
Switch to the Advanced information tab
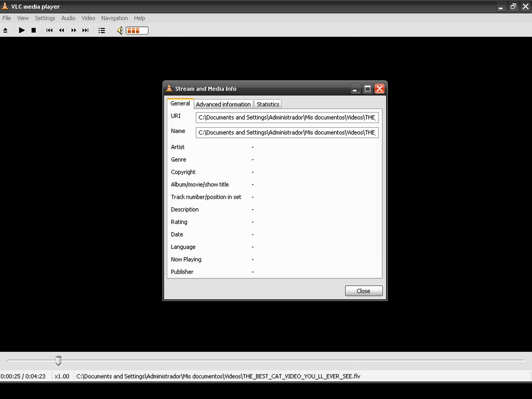pos(223,104)
